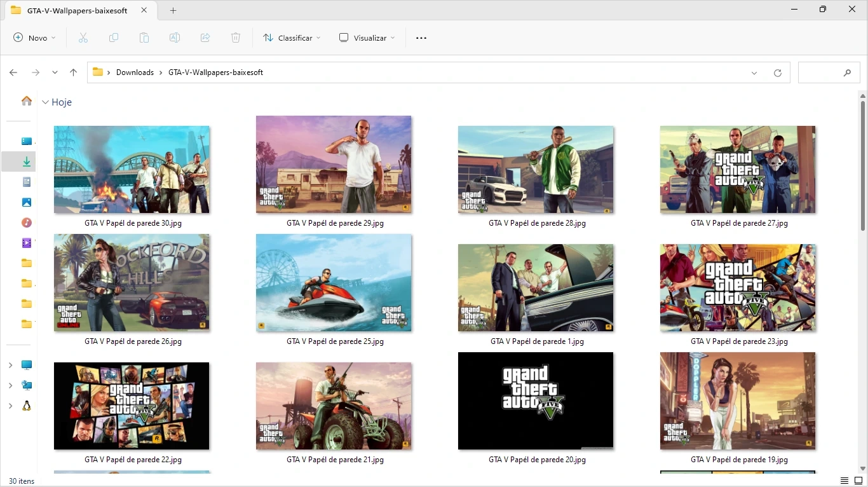Open This PC in the sidebar
868x487 pixels.
[27, 365]
